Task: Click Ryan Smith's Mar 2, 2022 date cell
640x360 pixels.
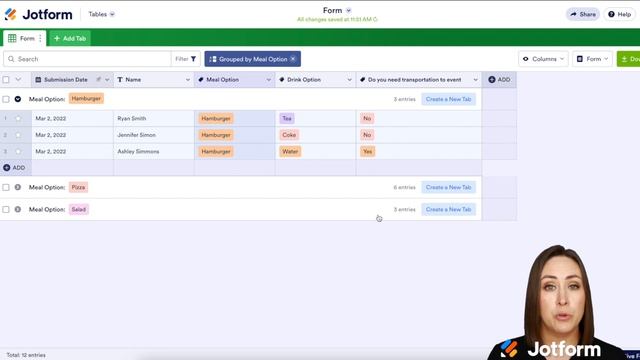Action: 72,118
